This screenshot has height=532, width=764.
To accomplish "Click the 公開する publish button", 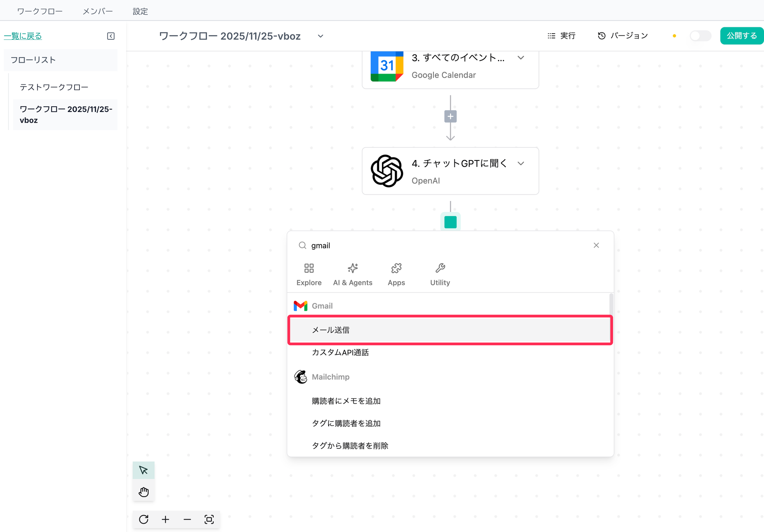I will point(741,36).
